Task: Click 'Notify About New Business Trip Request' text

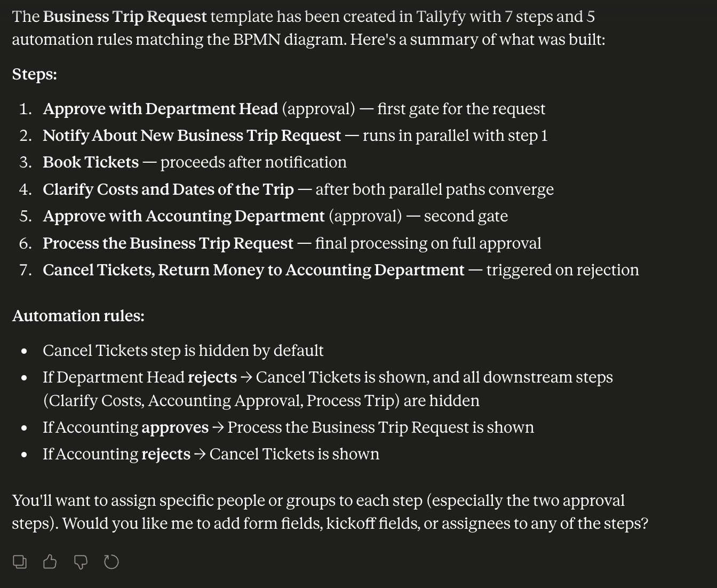Action: tap(192, 136)
